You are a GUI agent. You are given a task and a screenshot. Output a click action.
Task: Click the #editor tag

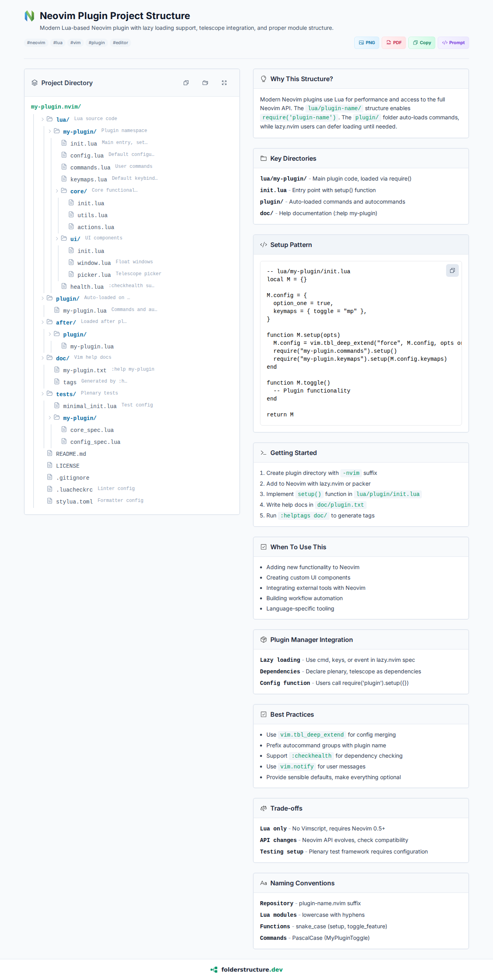120,43
